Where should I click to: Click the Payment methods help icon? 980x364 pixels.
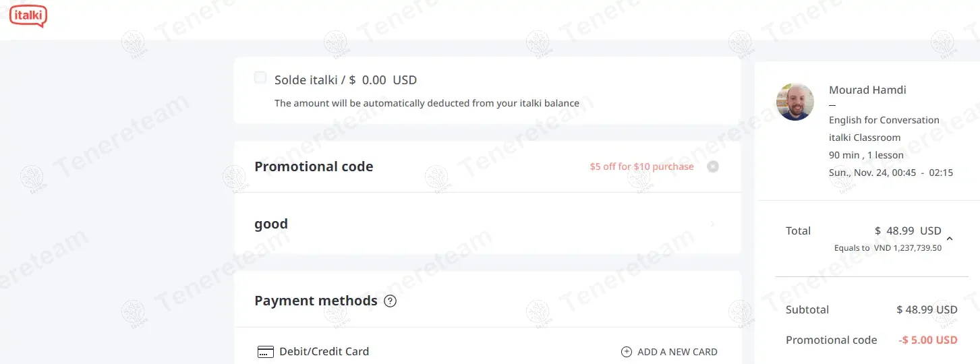(x=390, y=301)
